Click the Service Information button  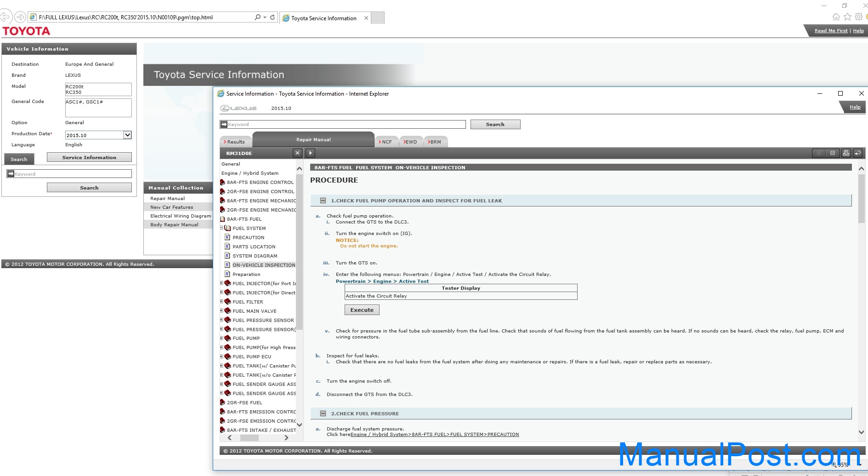click(x=89, y=157)
